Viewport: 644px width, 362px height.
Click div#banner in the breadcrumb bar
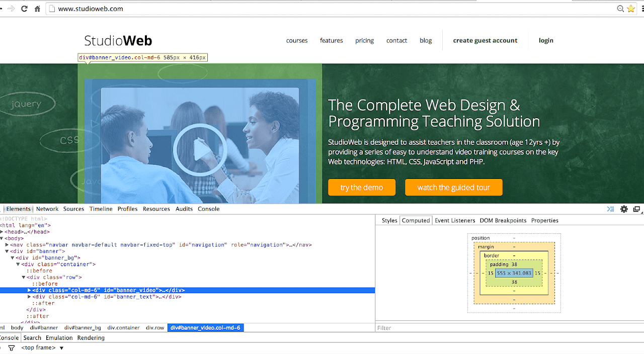pyautogui.click(x=44, y=328)
